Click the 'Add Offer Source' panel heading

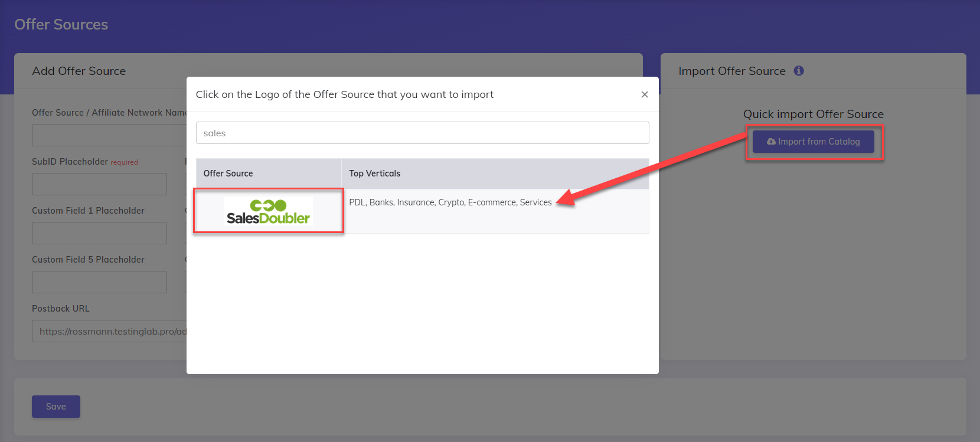coord(79,71)
